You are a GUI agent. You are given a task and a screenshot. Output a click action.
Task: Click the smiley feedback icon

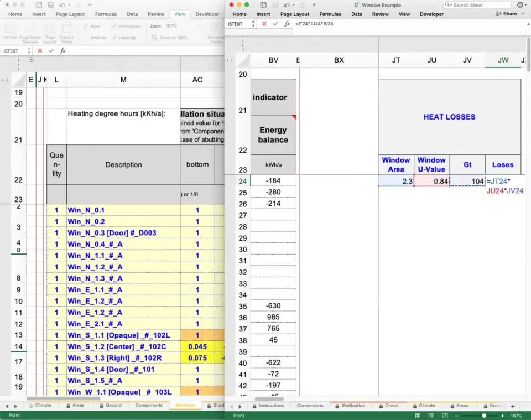tap(520, 5)
